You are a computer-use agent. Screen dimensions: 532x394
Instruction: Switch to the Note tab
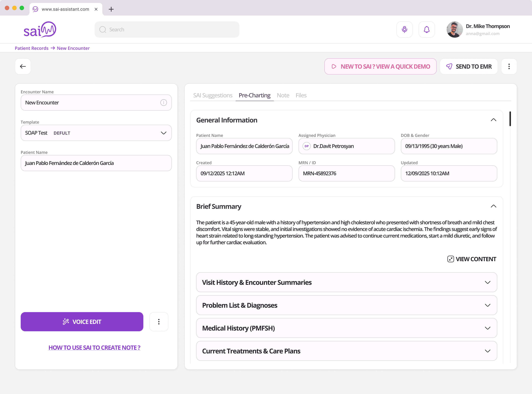point(283,95)
